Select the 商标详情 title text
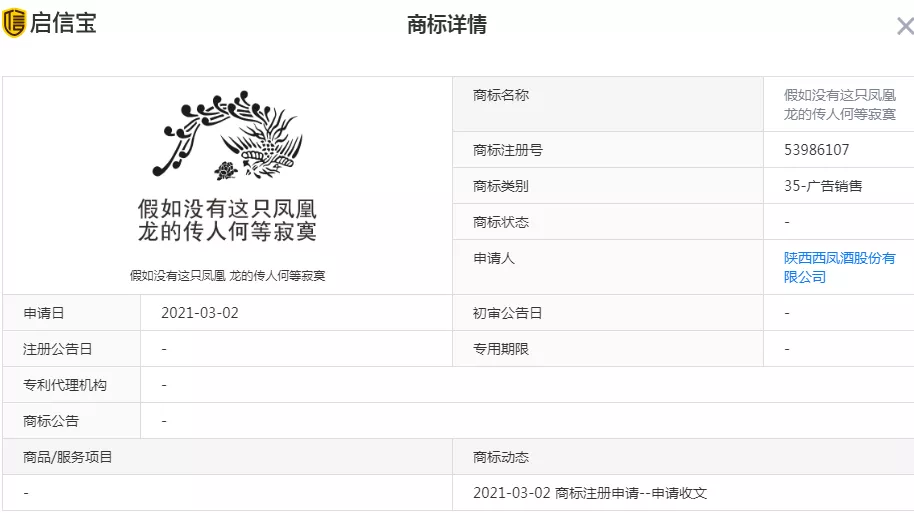 click(x=447, y=24)
